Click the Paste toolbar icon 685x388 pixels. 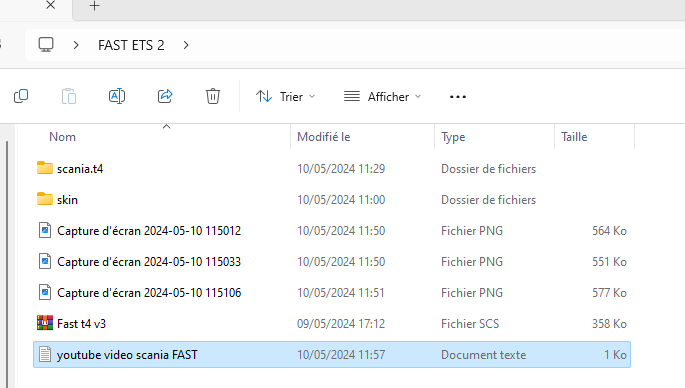[x=69, y=96]
